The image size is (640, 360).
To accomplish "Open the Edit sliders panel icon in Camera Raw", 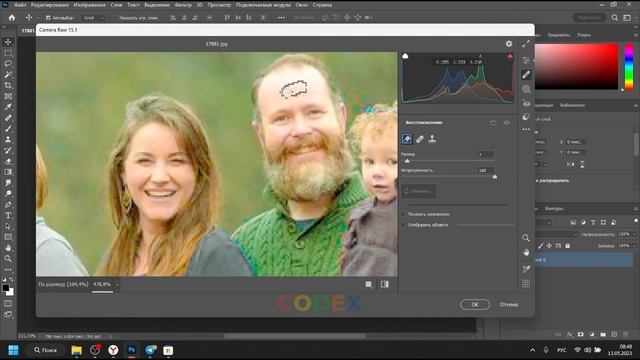I will point(526,60).
